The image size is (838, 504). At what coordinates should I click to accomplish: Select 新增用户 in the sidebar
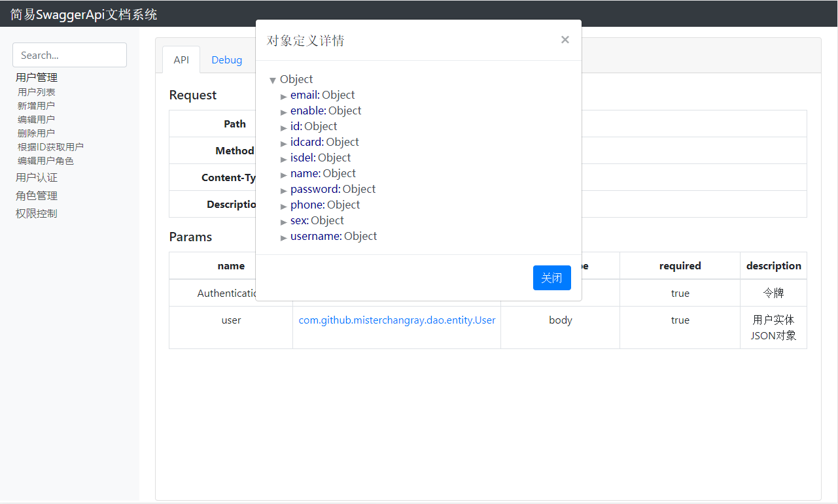coord(37,106)
